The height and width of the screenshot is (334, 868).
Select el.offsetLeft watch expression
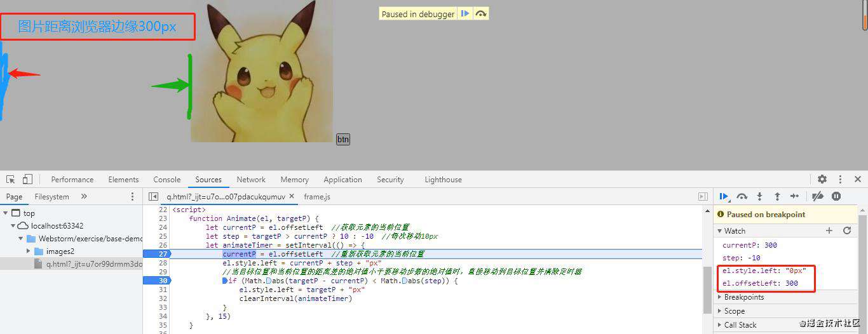[x=761, y=283]
